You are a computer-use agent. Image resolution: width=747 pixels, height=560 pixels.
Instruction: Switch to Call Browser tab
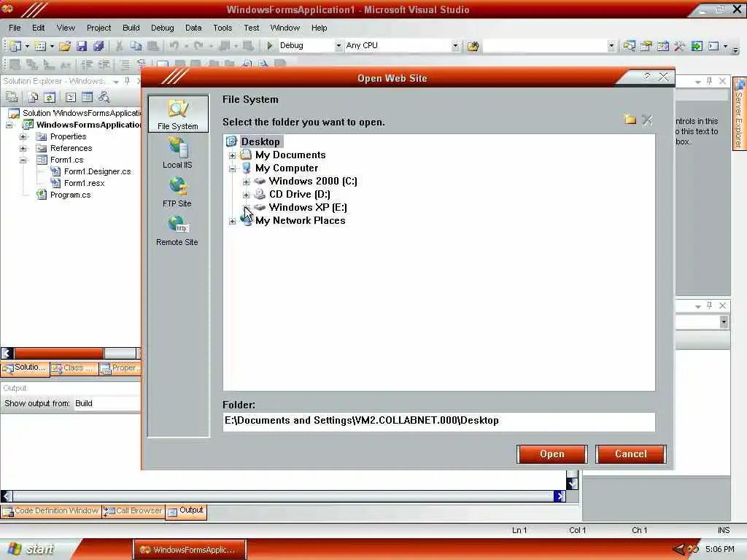click(133, 511)
